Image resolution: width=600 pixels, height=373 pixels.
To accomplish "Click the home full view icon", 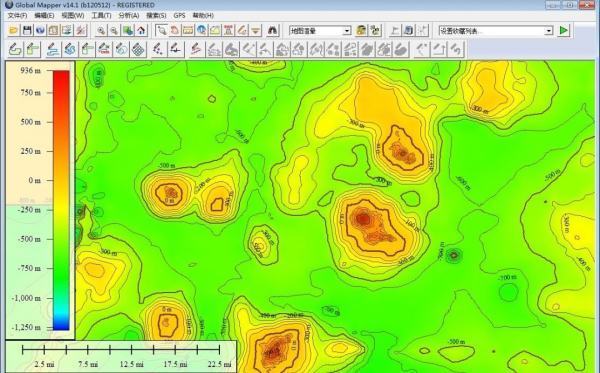I will pyautogui.click(x=141, y=31).
